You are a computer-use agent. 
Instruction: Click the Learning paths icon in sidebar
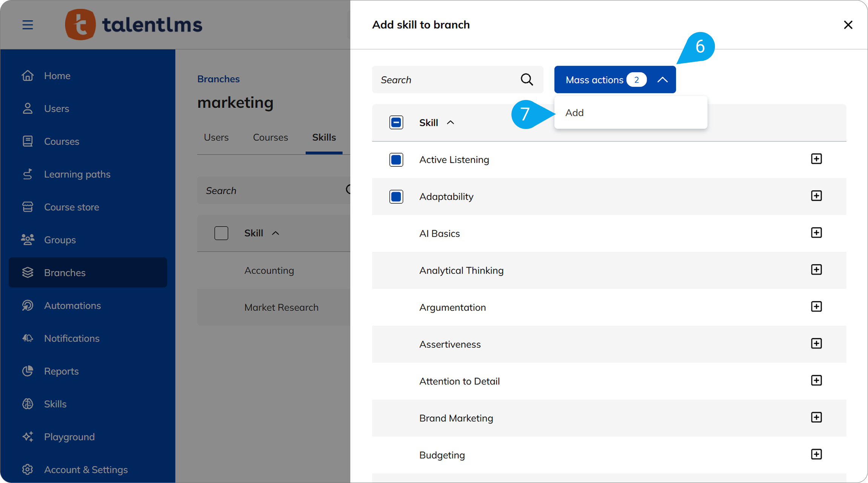tap(28, 174)
